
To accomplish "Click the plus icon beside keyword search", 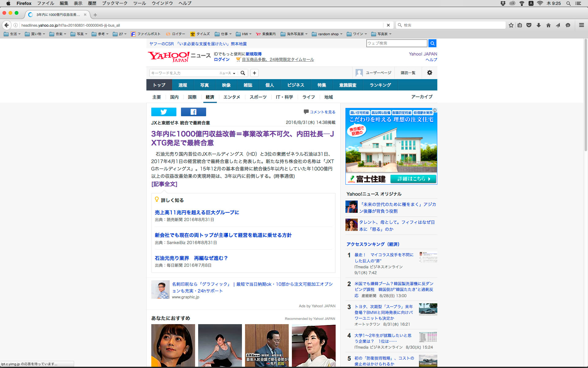I will [x=254, y=73].
